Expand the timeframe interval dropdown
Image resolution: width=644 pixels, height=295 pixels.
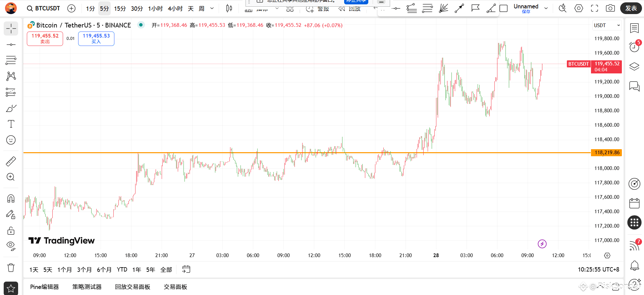212,8
